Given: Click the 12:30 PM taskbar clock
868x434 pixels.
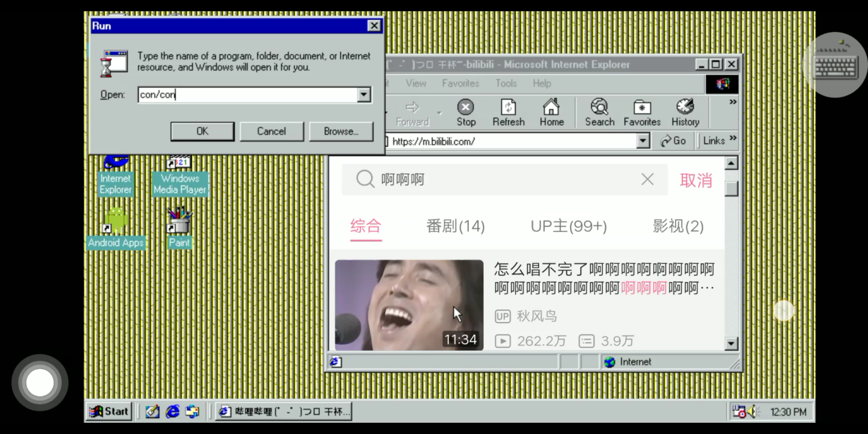Looking at the screenshot, I should pyautogui.click(x=788, y=412).
